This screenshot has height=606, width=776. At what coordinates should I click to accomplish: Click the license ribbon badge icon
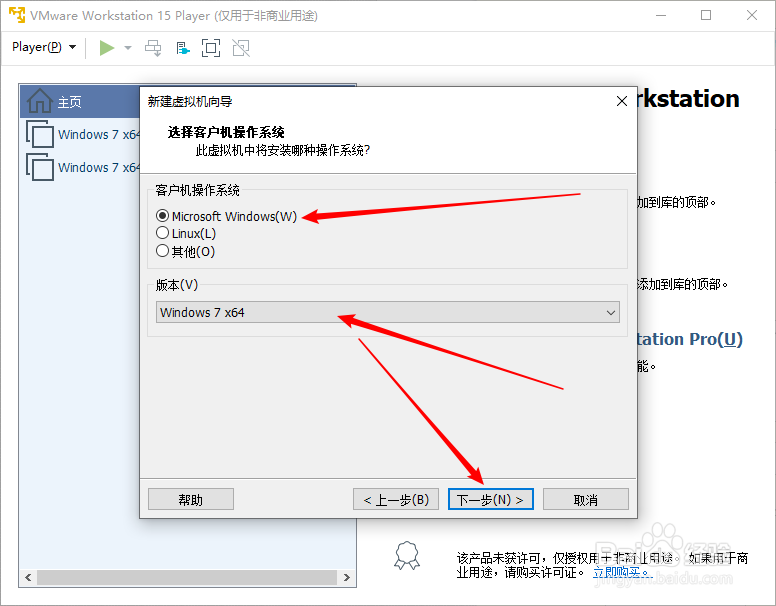click(407, 556)
